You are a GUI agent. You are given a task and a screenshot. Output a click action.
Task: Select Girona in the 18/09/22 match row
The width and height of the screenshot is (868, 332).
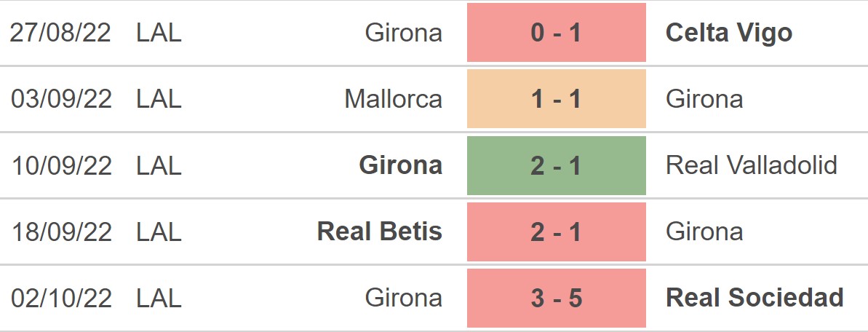(x=704, y=232)
